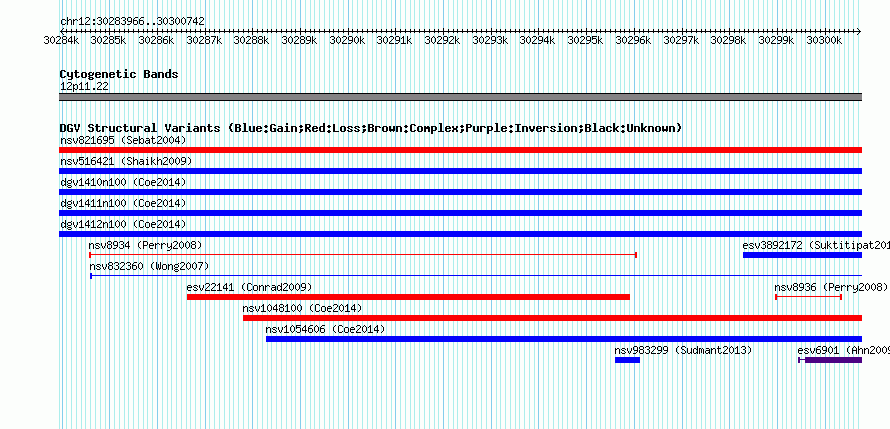Select the nsv516421 (Shaikh2009) blue gain bar
This screenshot has height=429, width=890.
tap(460, 171)
